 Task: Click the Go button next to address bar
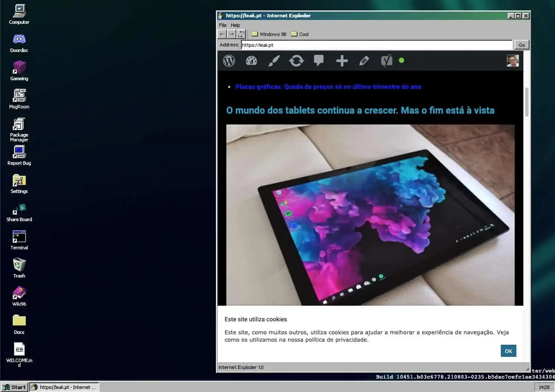(521, 45)
